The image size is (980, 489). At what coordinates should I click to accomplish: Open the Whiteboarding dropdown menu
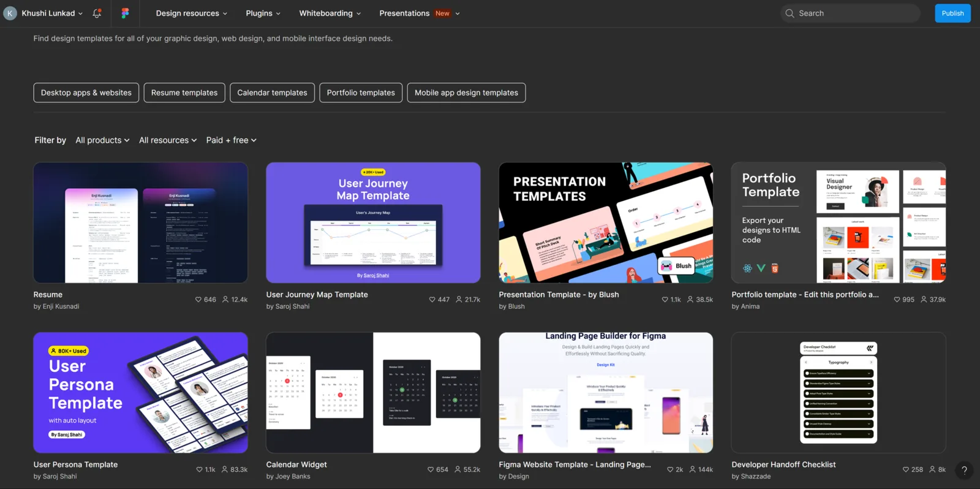pyautogui.click(x=330, y=13)
